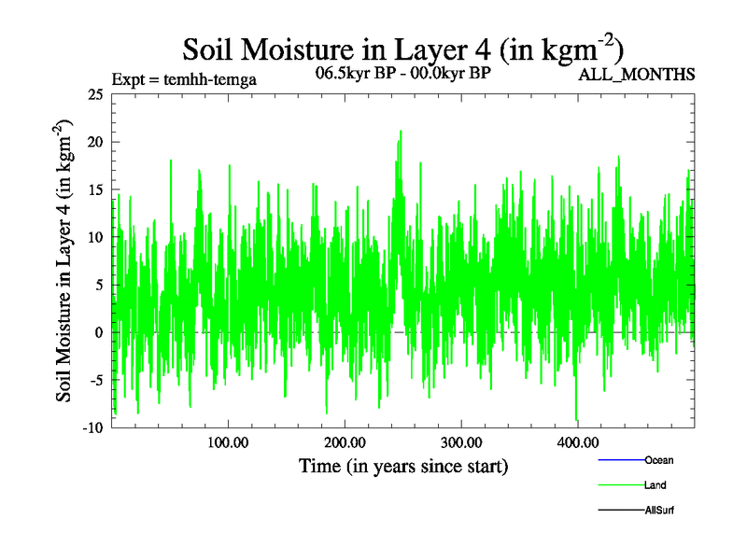Select the AllSurf legend label
The height and width of the screenshot is (560, 747).
click(659, 511)
